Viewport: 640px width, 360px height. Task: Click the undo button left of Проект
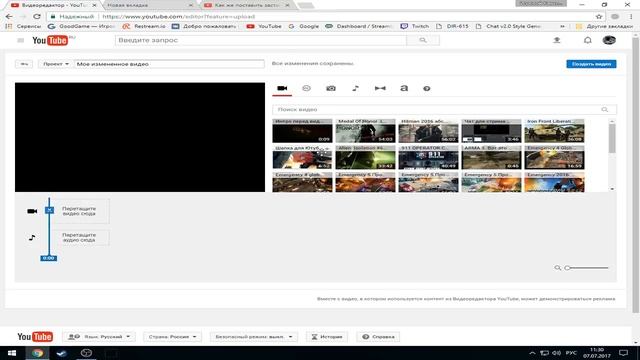(x=24, y=64)
